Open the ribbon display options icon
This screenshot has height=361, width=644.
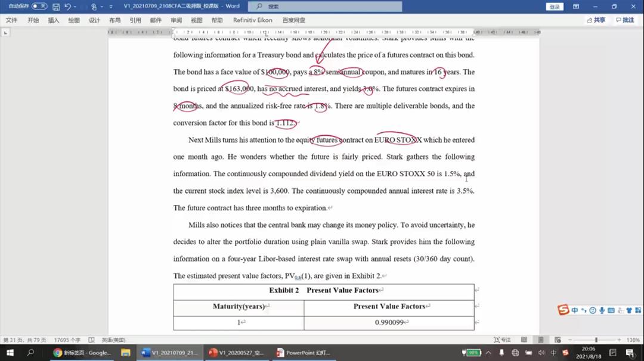pos(576,7)
